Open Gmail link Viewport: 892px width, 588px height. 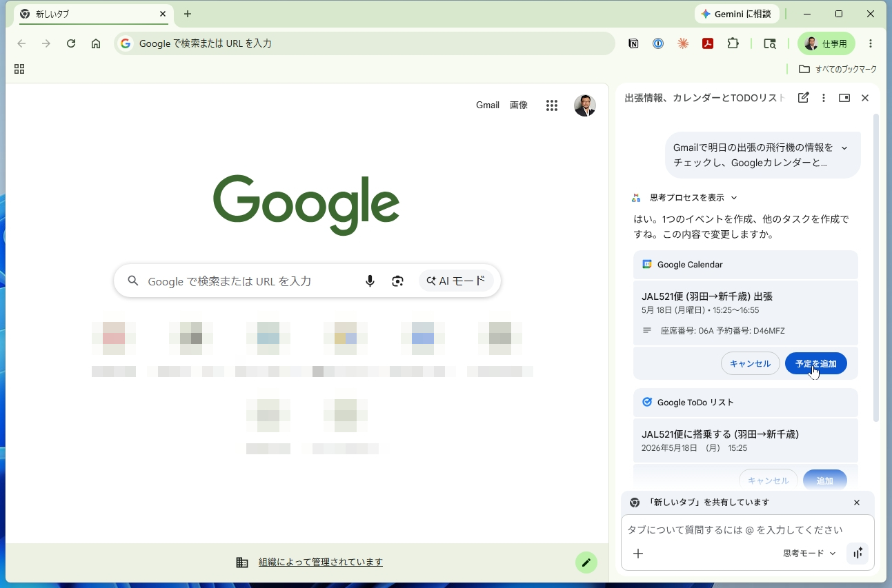pyautogui.click(x=488, y=105)
